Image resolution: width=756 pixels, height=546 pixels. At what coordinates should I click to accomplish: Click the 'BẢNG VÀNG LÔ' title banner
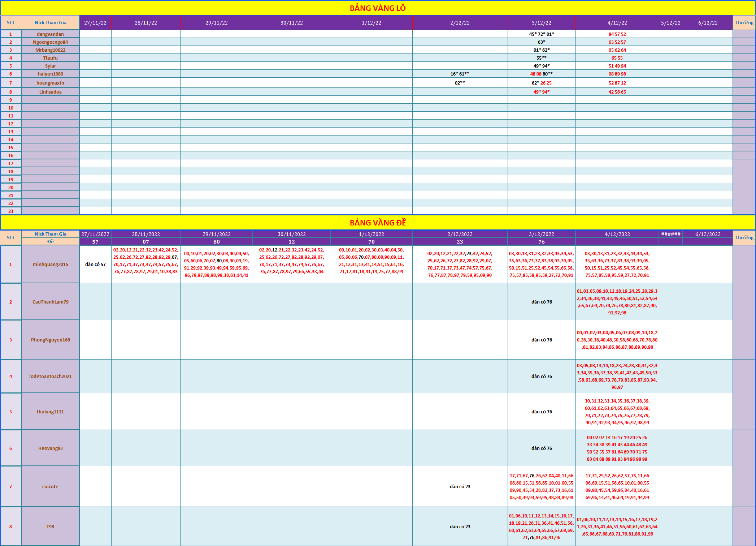coord(378,8)
